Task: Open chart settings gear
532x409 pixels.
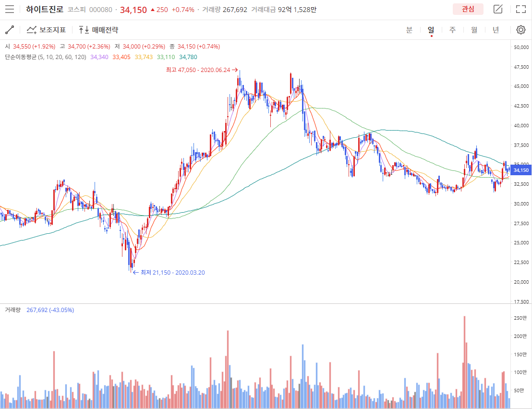Action: (521, 30)
